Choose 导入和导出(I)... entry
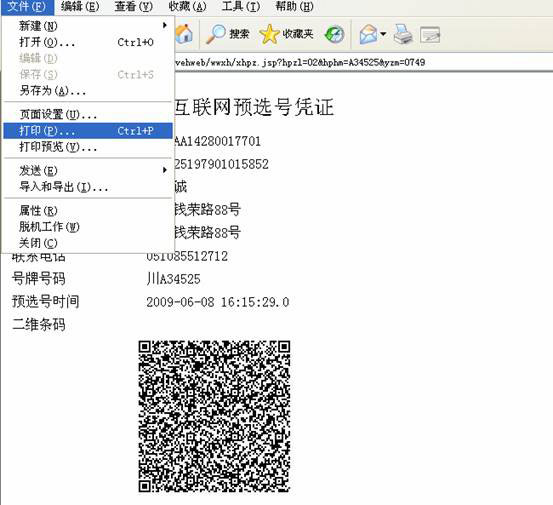Image resolution: width=553 pixels, height=505 pixels. [88, 187]
